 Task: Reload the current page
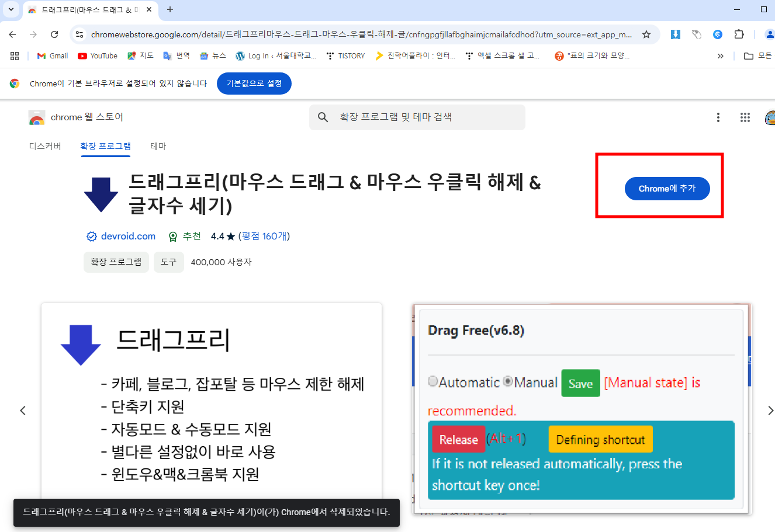click(54, 34)
